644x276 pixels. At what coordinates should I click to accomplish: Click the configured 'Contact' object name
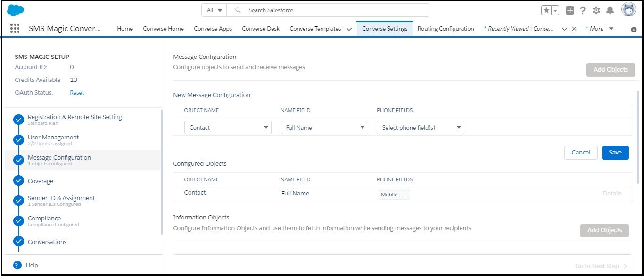click(195, 192)
